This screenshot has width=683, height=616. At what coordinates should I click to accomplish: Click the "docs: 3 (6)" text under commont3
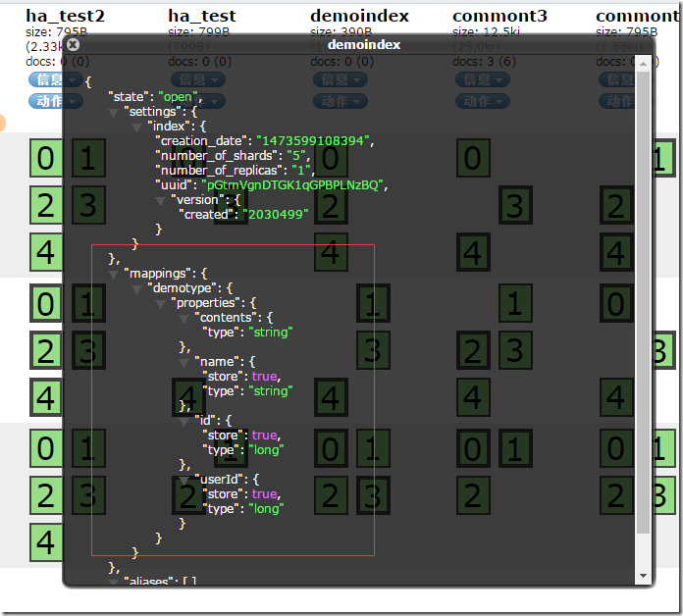485,62
